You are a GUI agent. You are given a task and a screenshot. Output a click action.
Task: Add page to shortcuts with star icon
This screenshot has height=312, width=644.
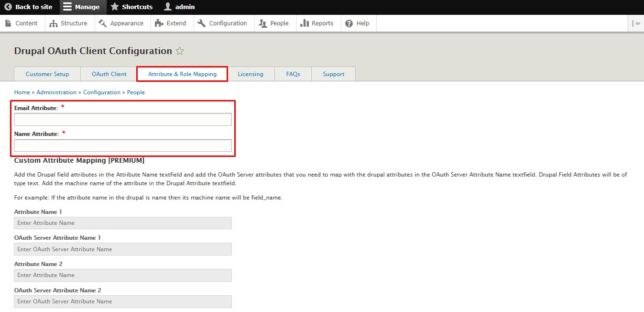[180, 51]
